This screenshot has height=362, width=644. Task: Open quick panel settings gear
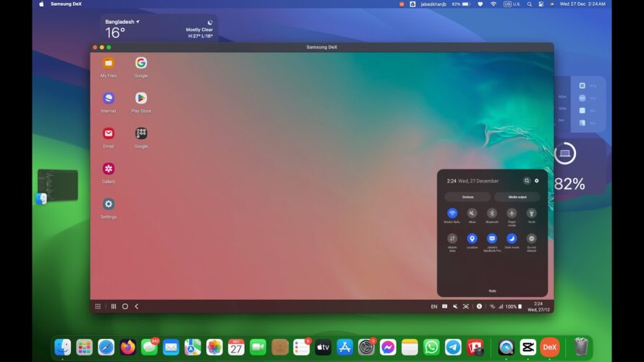(537, 181)
